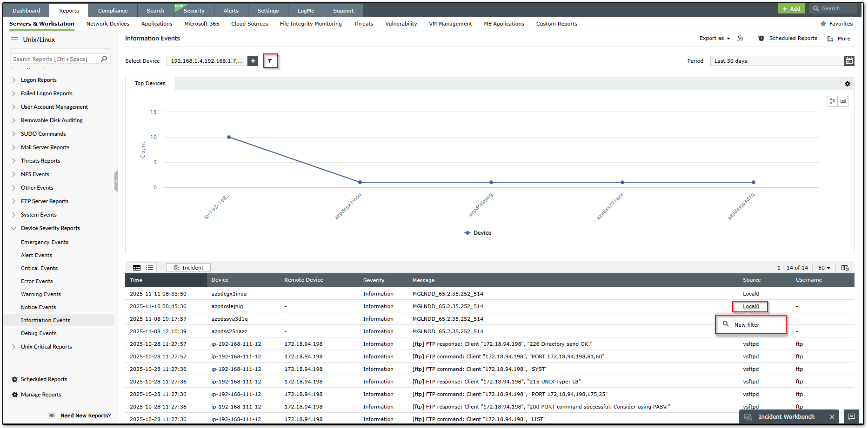Select the Network Devices sub-tab
This screenshot has width=868, height=429.
point(108,24)
